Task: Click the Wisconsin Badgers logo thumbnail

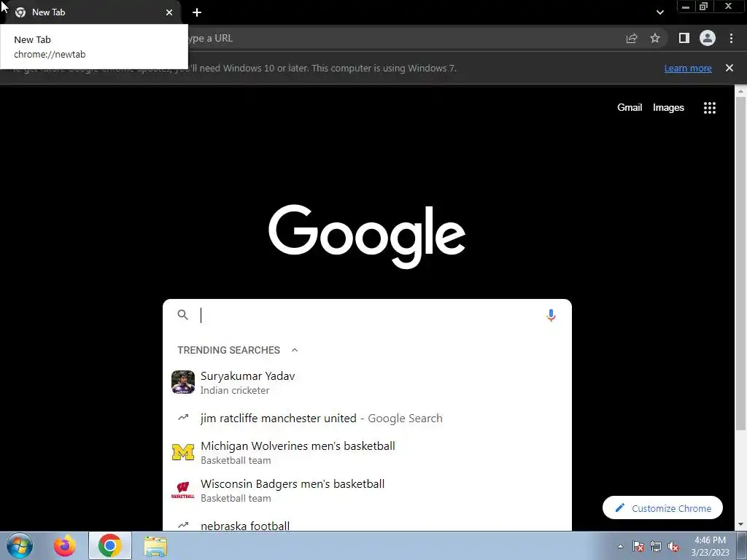Action: point(183,490)
